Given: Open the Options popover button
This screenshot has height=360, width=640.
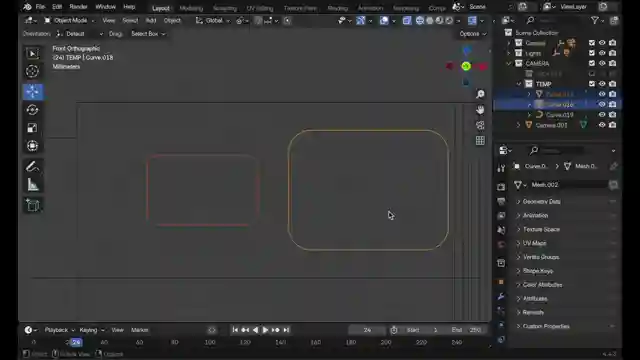Looking at the screenshot, I should (x=473, y=34).
